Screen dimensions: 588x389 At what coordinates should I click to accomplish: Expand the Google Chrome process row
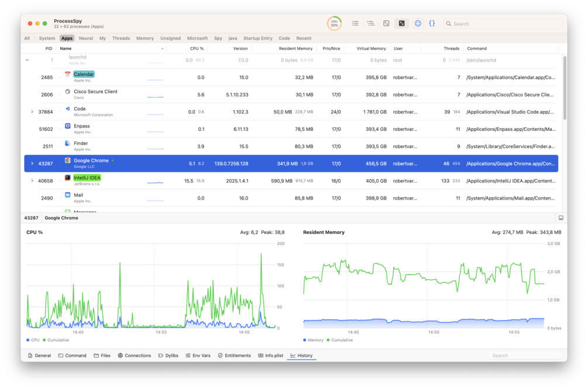click(x=32, y=163)
